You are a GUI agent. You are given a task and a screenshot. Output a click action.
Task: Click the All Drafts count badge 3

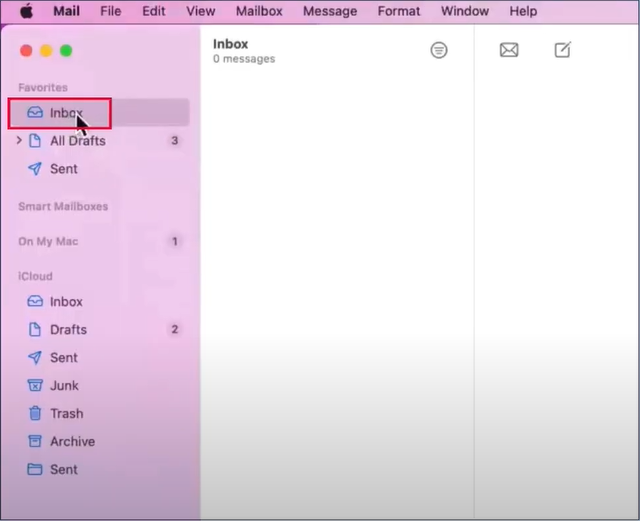click(175, 140)
